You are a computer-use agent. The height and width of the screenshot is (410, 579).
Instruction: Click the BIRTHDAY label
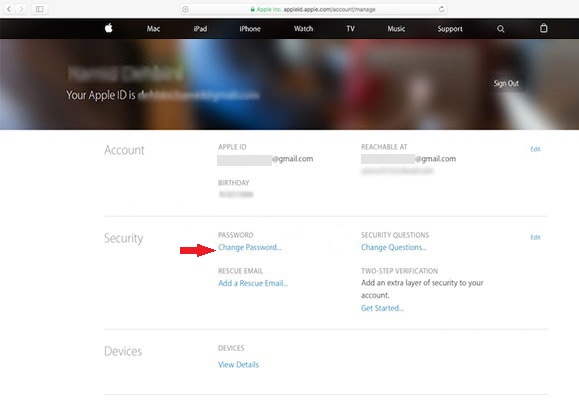234,183
